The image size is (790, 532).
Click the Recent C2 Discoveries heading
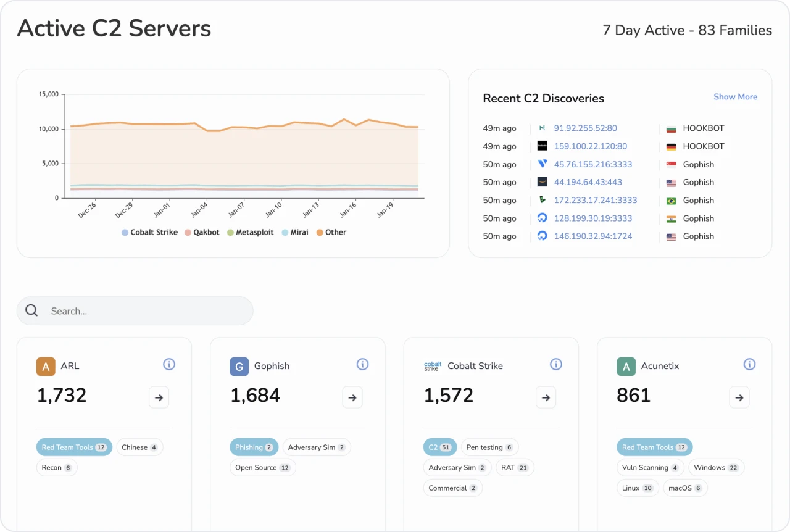543,99
